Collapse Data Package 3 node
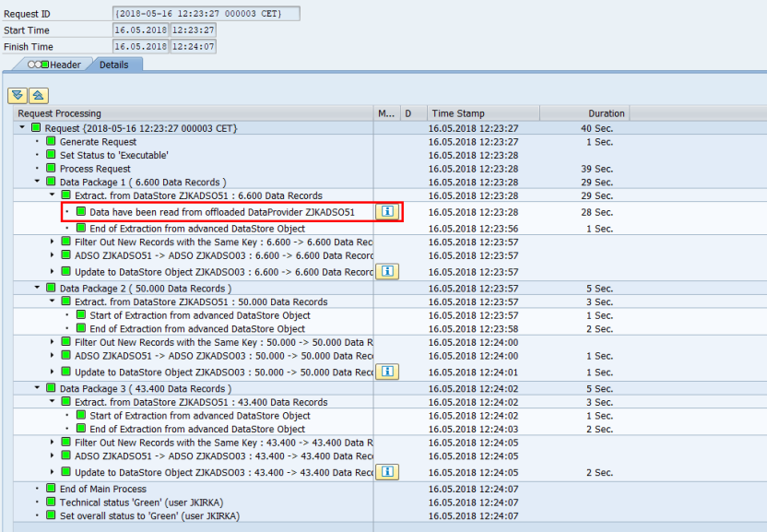This screenshot has height=532, width=767. pyautogui.click(x=37, y=388)
